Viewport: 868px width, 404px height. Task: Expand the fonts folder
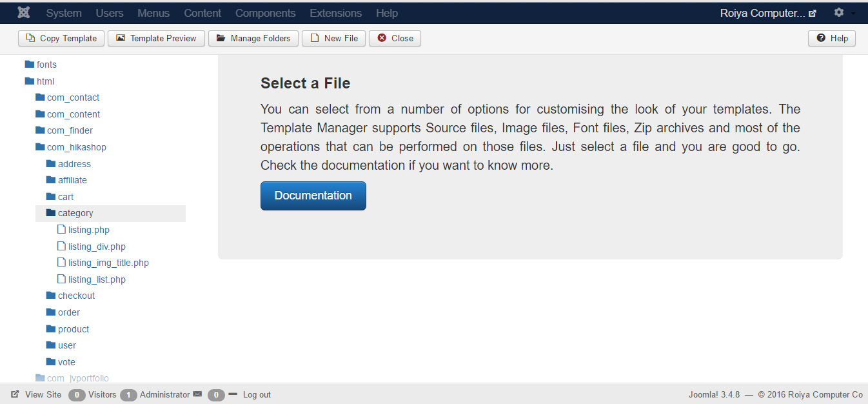point(46,65)
